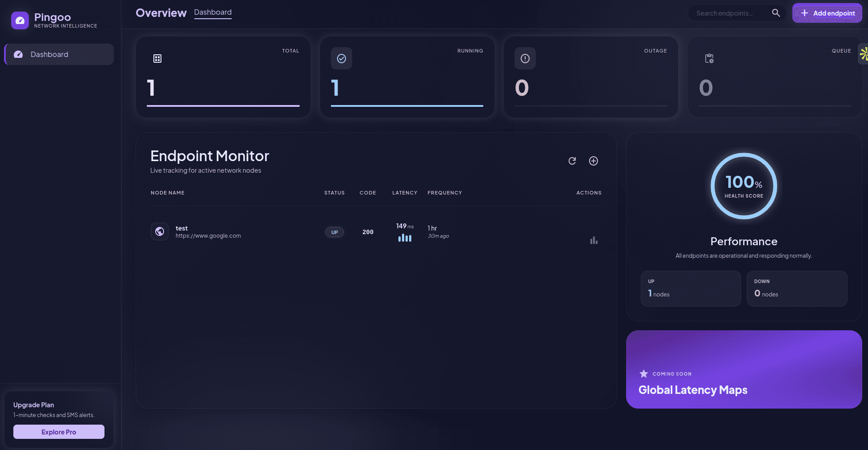
Task: Click the 149 ms latency value
Action: [x=405, y=226]
